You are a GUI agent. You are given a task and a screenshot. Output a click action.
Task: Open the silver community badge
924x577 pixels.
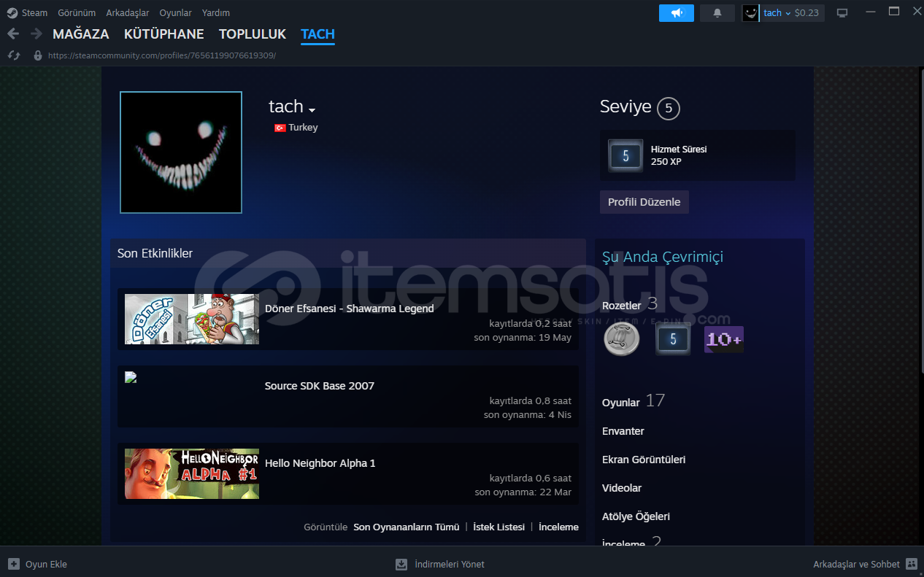(622, 339)
